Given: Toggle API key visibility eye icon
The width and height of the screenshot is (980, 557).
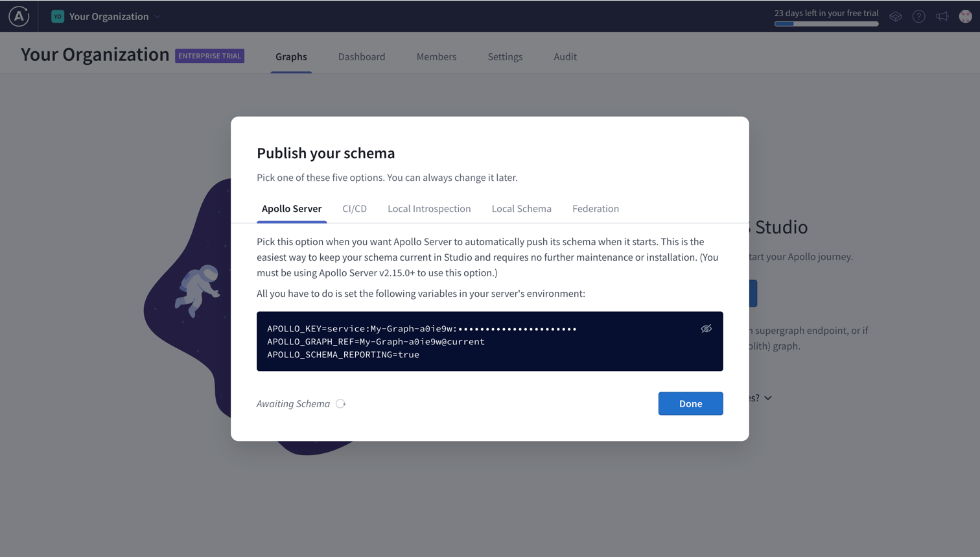Looking at the screenshot, I should [706, 329].
